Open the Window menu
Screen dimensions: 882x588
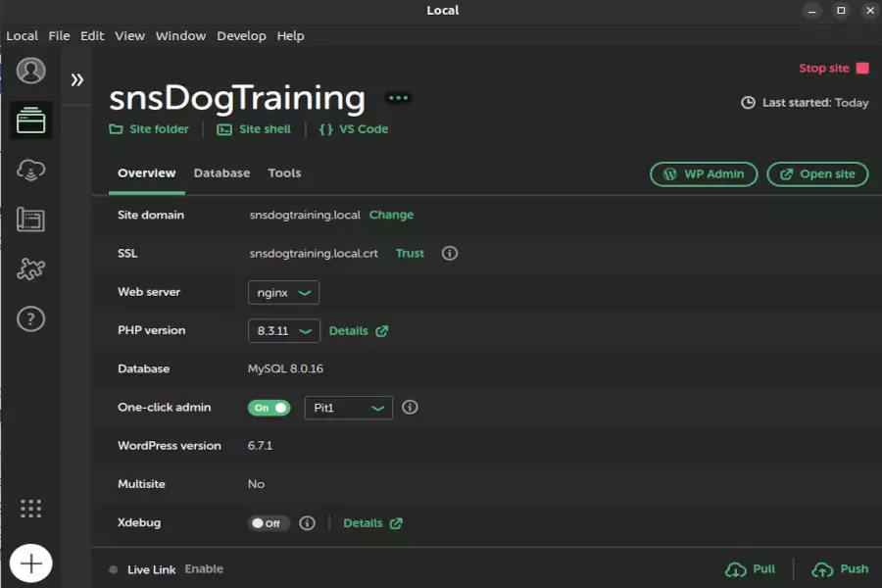[x=180, y=36]
